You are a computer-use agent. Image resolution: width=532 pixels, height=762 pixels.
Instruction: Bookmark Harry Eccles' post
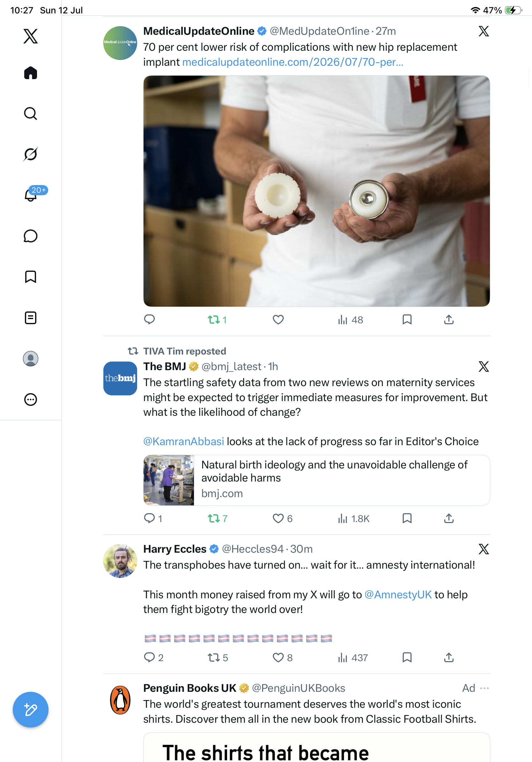pyautogui.click(x=407, y=657)
